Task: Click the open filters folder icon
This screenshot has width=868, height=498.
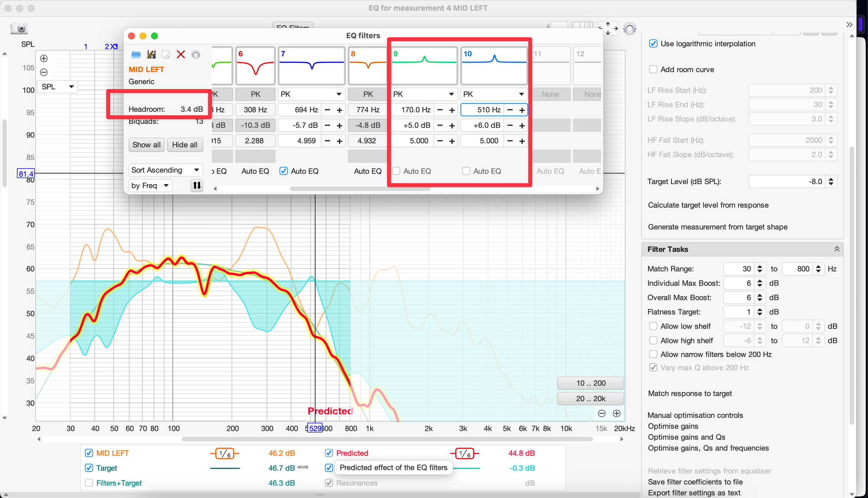Action: 136,55
